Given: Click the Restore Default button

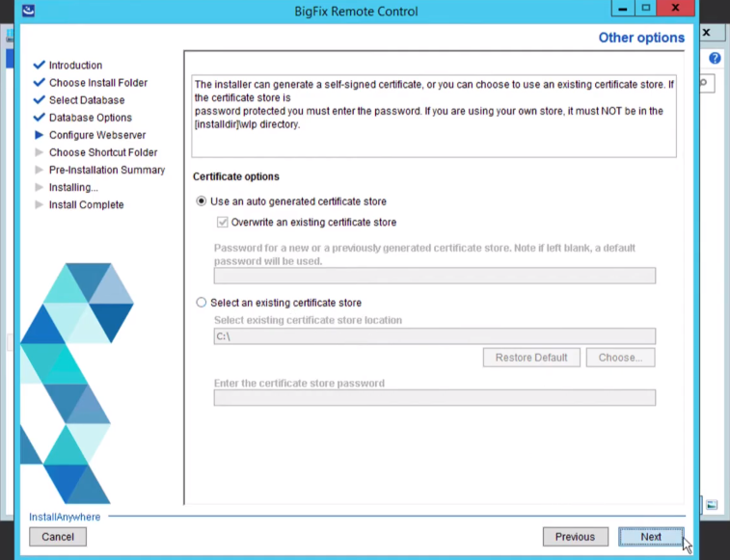Looking at the screenshot, I should pyautogui.click(x=531, y=358).
